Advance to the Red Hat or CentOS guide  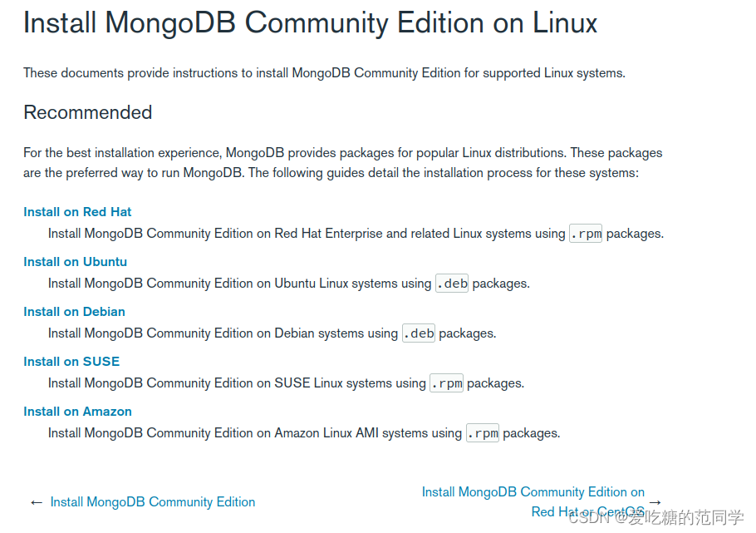tap(534, 501)
